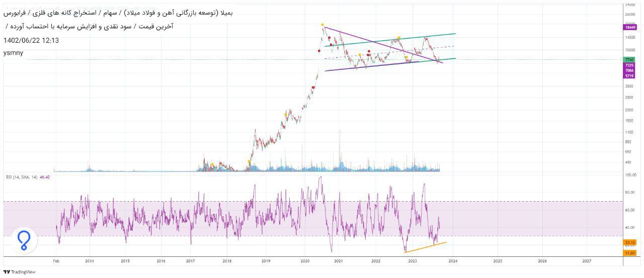Click the TradingView logo at bottom left
Image resolution: width=644 pixels, height=278 pixels.
(19, 272)
